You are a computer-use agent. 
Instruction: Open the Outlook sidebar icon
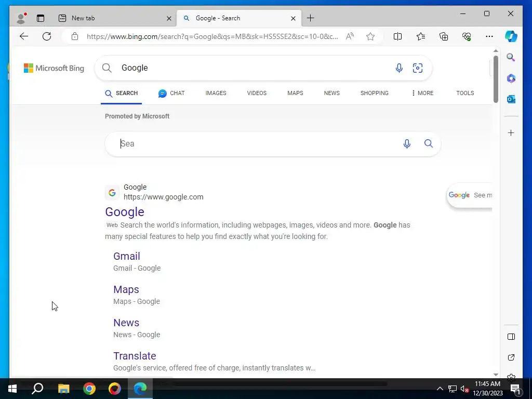tap(511, 99)
